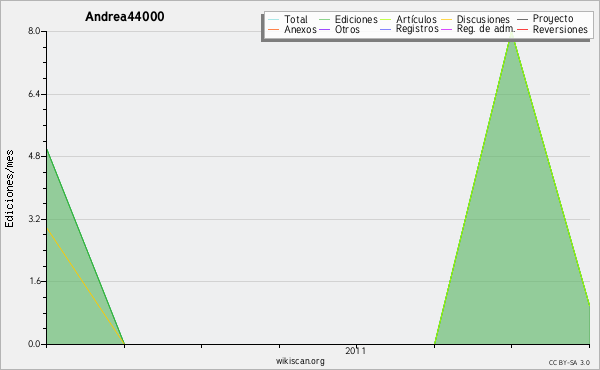Click the 1.6 y-axis value
The width and height of the screenshot is (600, 370).
(x=34, y=281)
